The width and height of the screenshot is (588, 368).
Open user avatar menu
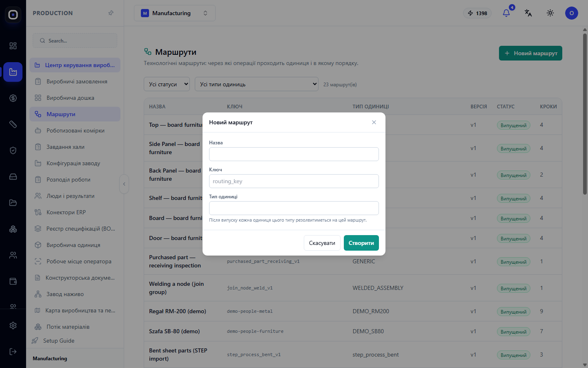click(x=572, y=13)
